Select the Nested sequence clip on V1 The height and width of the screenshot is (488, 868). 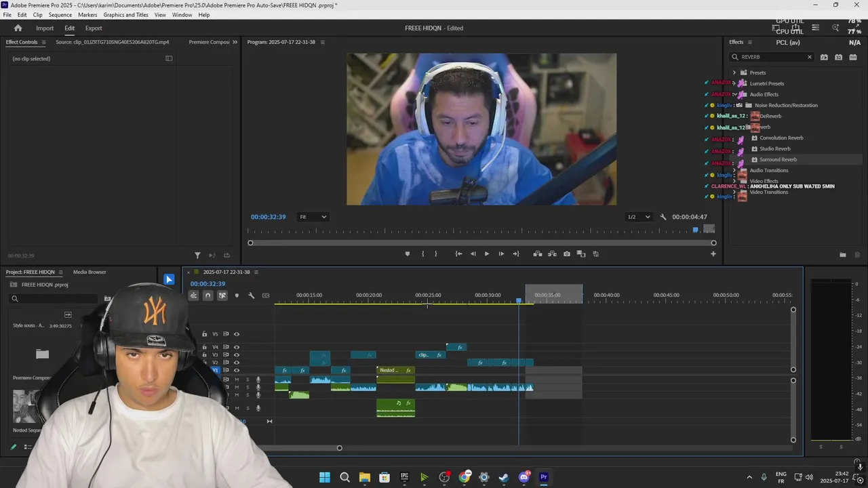click(395, 370)
